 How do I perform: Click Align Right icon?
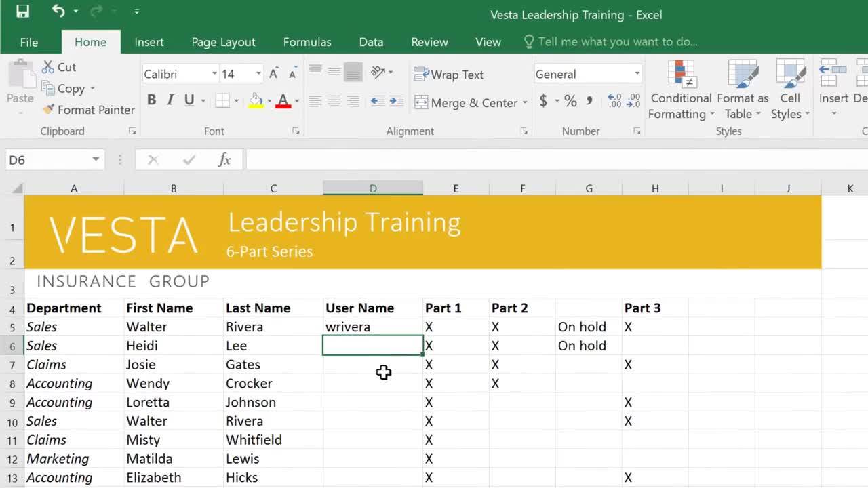pos(353,101)
